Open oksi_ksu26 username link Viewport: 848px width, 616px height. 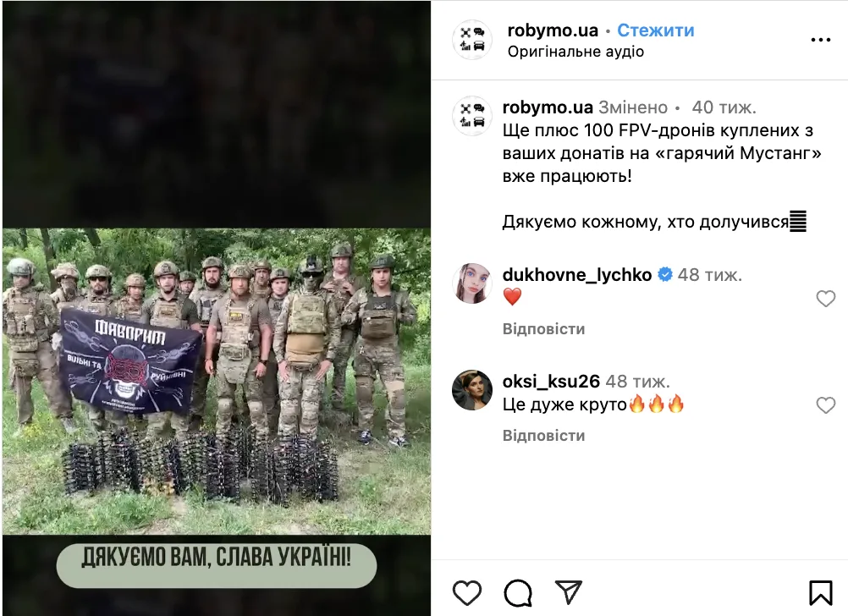pos(551,382)
